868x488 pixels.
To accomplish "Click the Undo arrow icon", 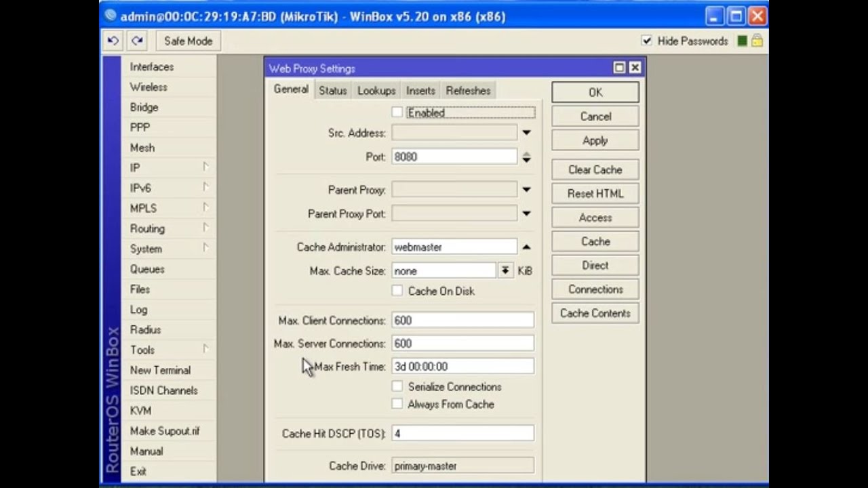I will point(113,41).
